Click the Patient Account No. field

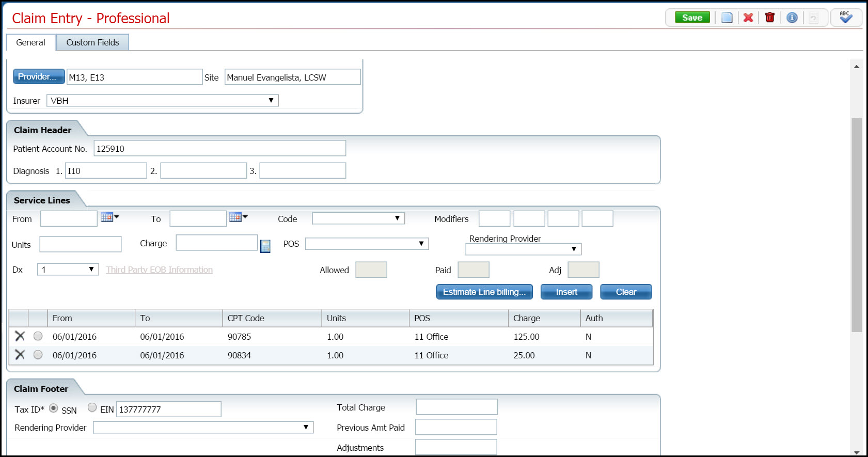click(x=219, y=149)
